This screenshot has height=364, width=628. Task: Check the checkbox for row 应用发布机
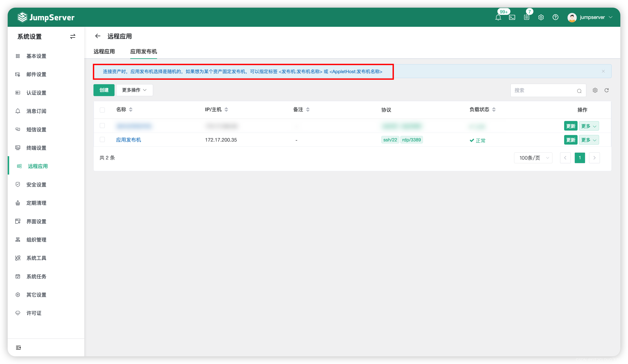[x=102, y=139]
